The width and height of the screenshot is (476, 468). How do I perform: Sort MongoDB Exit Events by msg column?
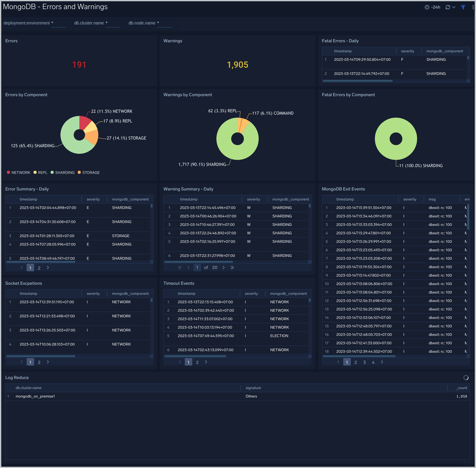(432, 199)
